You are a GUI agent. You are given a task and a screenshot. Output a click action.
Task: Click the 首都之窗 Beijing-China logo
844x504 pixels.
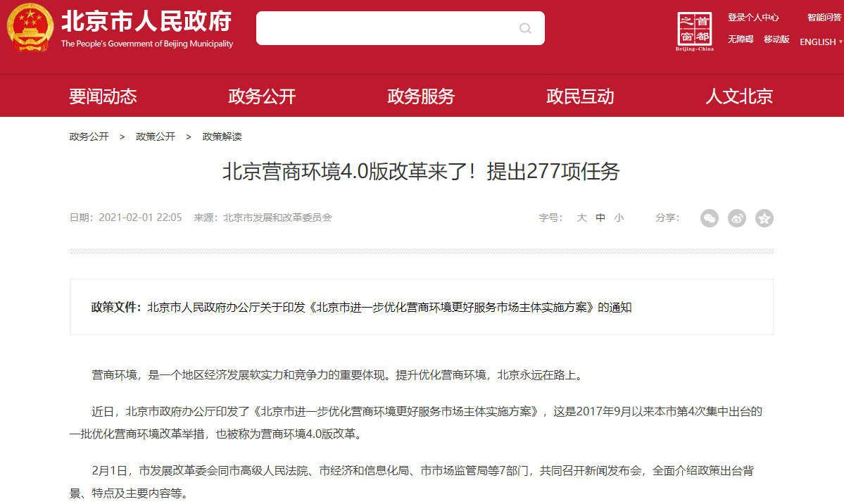[x=694, y=31]
